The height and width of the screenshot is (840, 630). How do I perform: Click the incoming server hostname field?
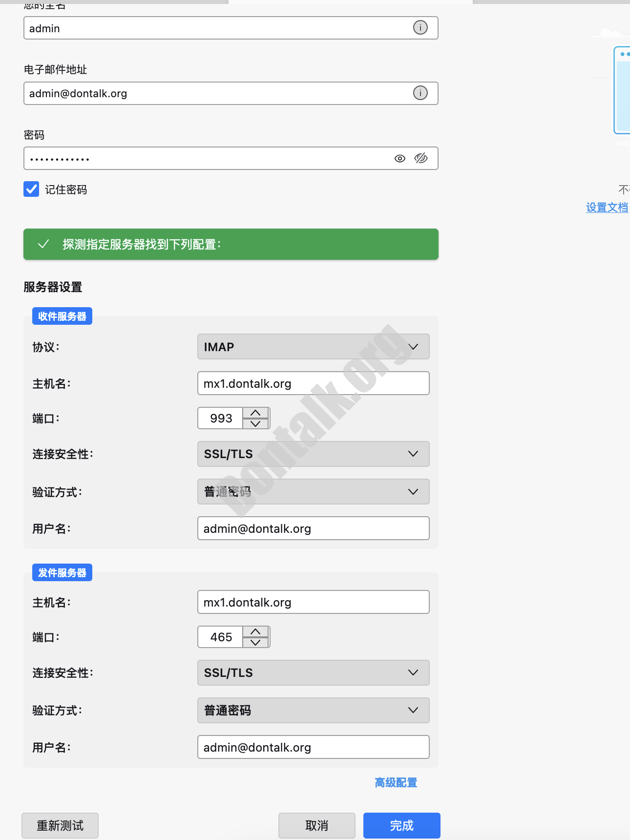coord(313,383)
